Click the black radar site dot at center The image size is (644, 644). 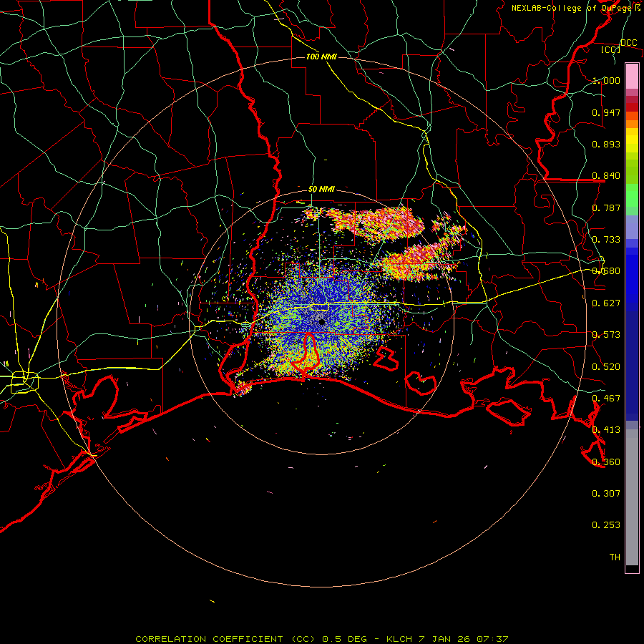(322, 323)
